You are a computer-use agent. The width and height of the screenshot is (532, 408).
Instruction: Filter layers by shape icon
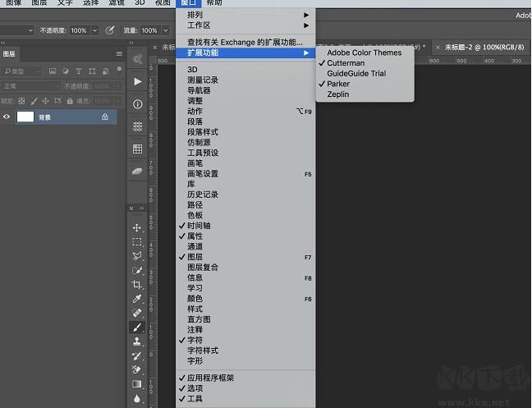click(x=92, y=71)
